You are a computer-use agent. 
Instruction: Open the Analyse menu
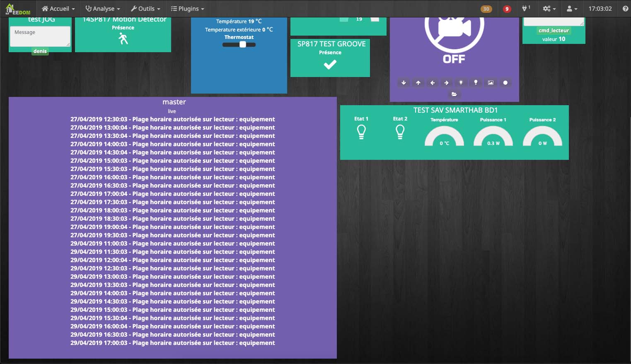click(x=103, y=9)
